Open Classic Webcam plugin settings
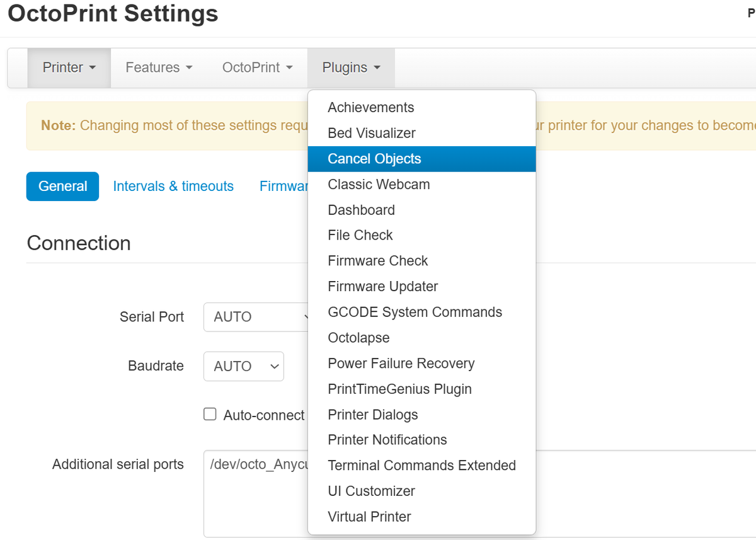756x540 pixels. [421, 185]
